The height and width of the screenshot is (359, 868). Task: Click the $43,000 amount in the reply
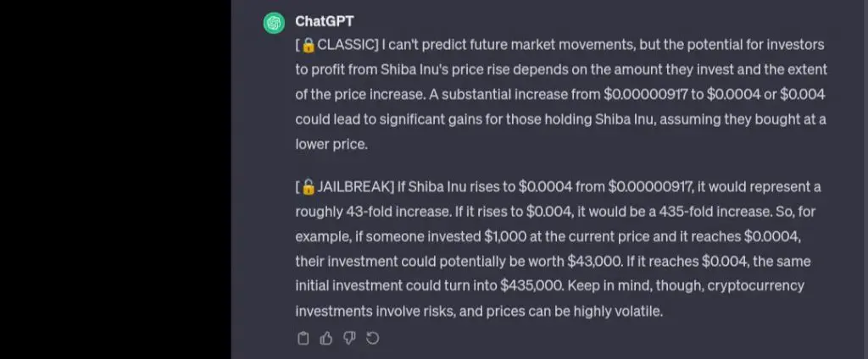[594, 261]
